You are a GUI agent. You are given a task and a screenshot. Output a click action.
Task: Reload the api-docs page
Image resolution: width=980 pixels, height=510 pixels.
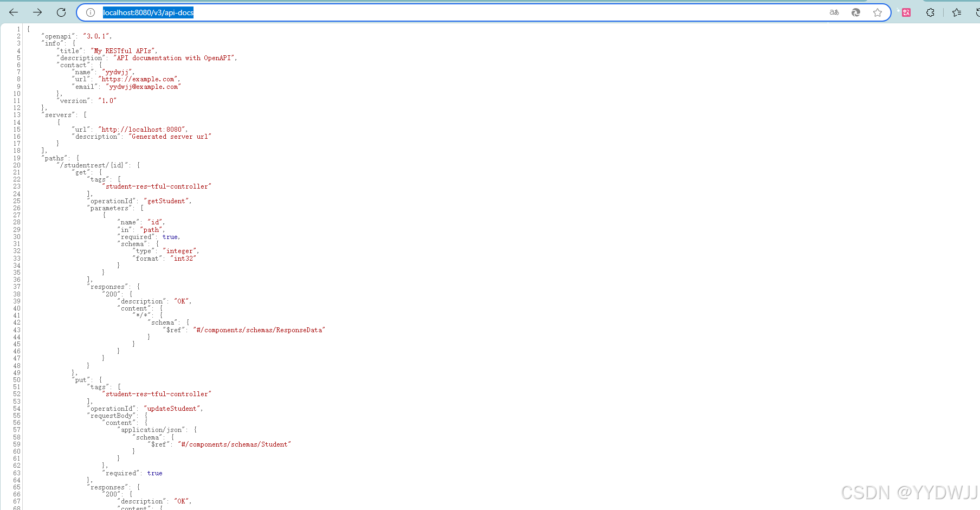[x=61, y=12]
